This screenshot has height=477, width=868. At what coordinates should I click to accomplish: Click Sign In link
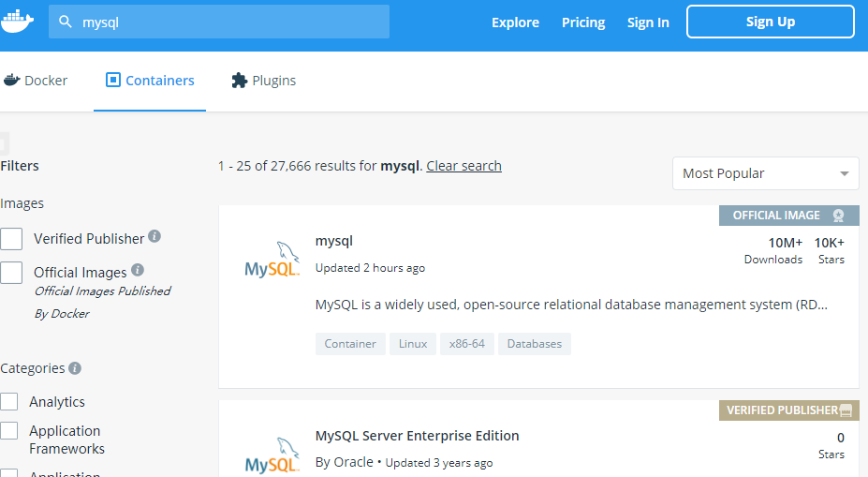(x=648, y=22)
